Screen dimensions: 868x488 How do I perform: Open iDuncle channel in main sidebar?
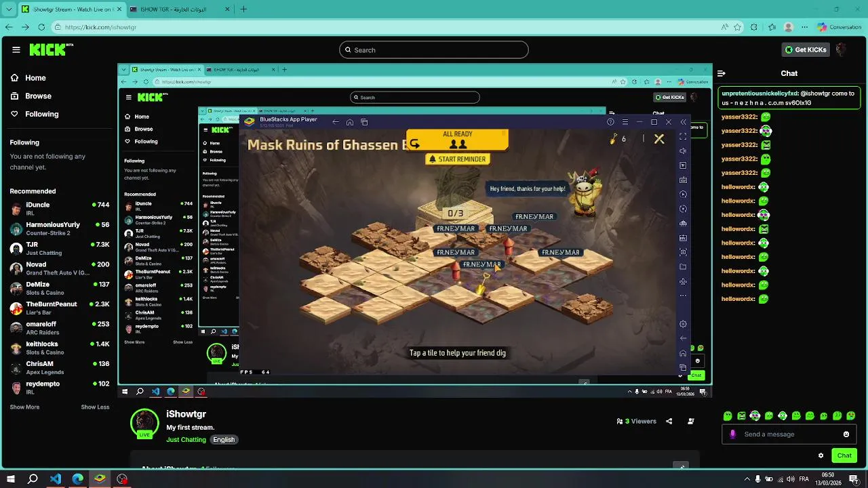pyautogui.click(x=60, y=208)
